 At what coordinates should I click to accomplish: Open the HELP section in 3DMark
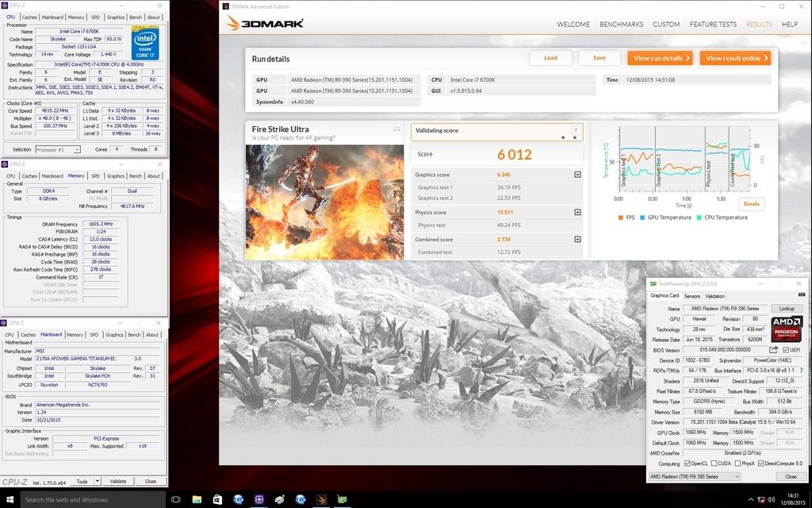(x=789, y=25)
